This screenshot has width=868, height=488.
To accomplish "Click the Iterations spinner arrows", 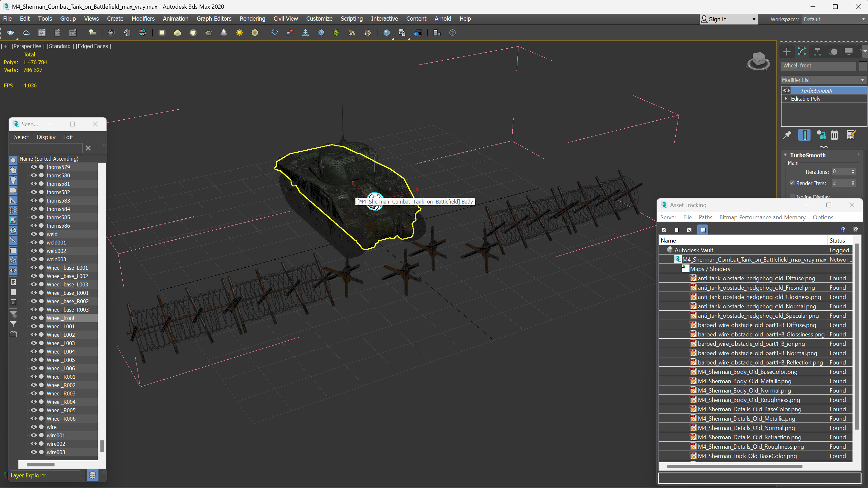I will coord(853,172).
